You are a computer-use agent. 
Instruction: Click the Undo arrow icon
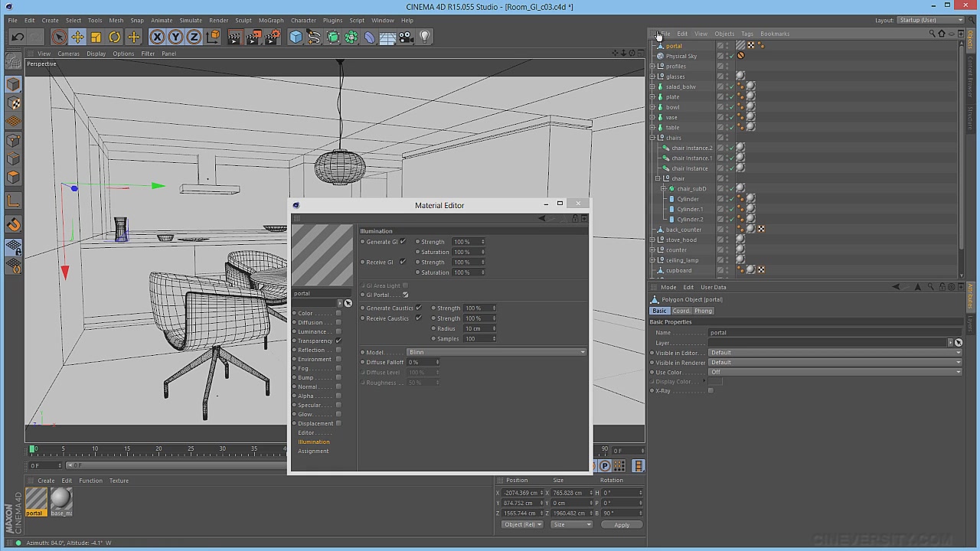17,37
